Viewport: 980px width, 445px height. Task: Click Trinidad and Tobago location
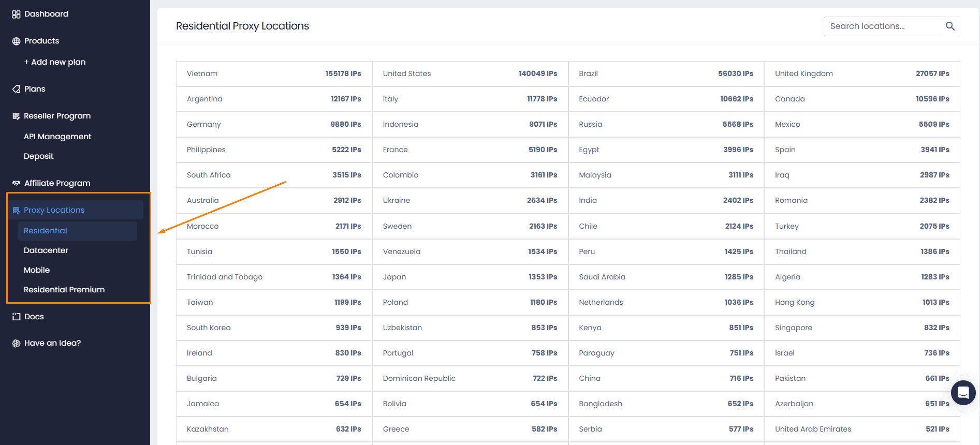click(274, 277)
